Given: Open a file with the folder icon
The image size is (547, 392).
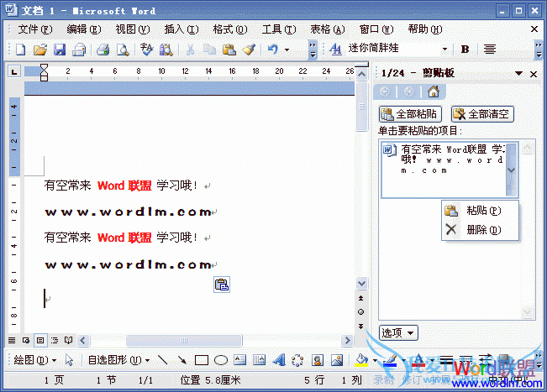Looking at the screenshot, I should (39, 50).
